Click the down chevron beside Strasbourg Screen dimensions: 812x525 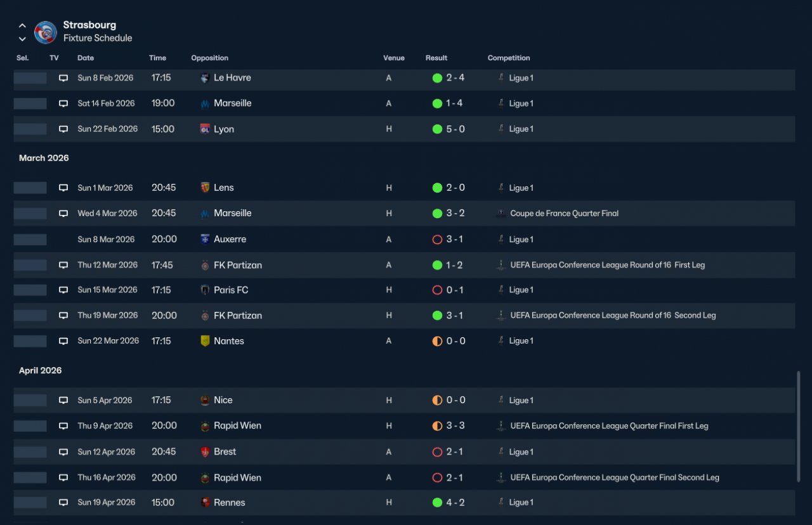click(22, 39)
